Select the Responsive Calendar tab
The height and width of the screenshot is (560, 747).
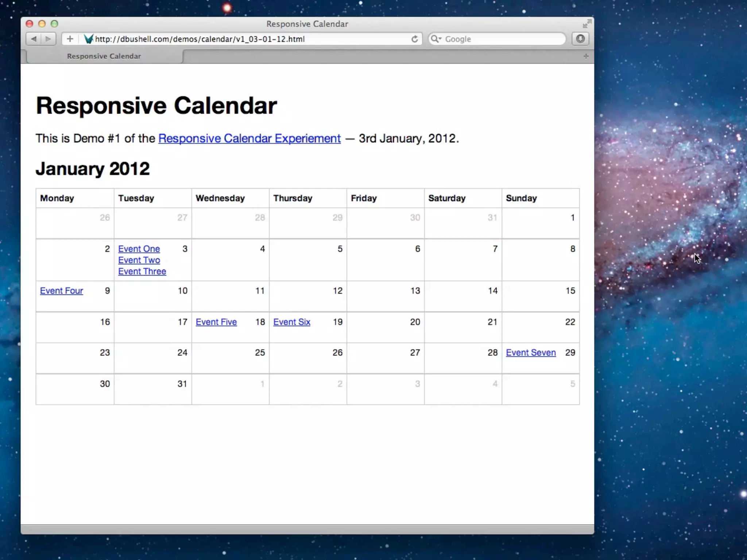point(104,57)
